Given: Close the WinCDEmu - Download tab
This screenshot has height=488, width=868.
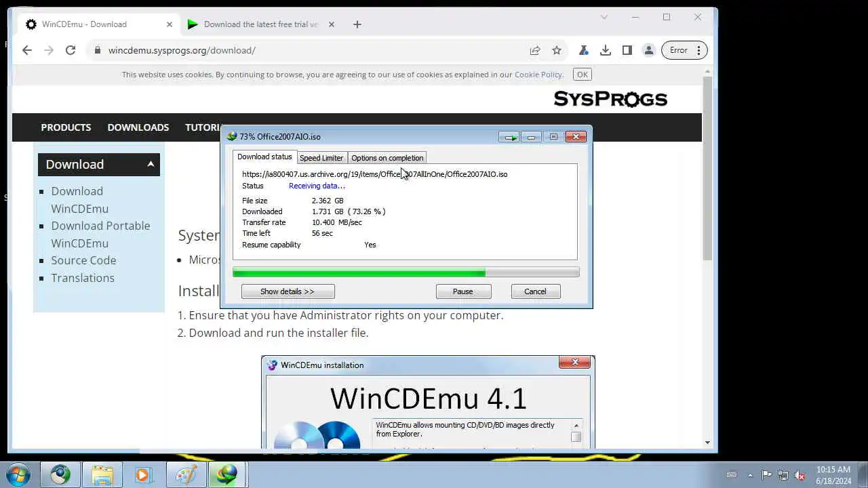Looking at the screenshot, I should pyautogui.click(x=170, y=24).
